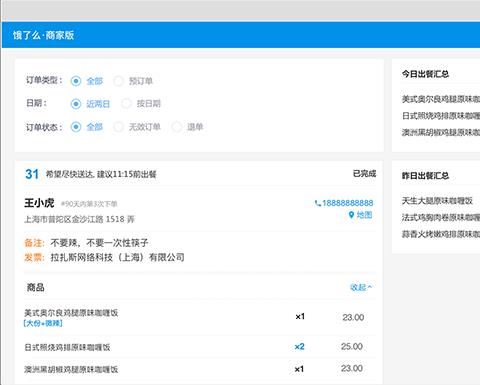The image size is (480, 385).
Task: Click 法式鸡胸肉卷 item in yesterday summary
Action: click(441, 217)
